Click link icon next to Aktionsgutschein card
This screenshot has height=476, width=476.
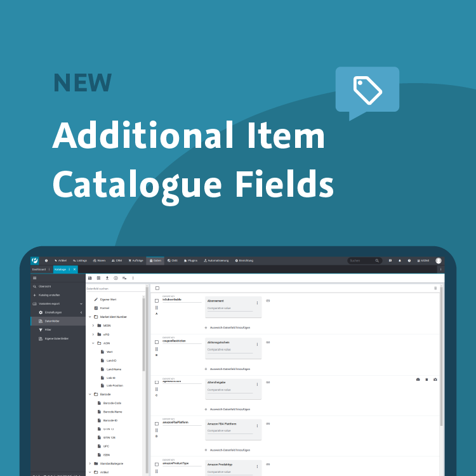tap(268, 343)
